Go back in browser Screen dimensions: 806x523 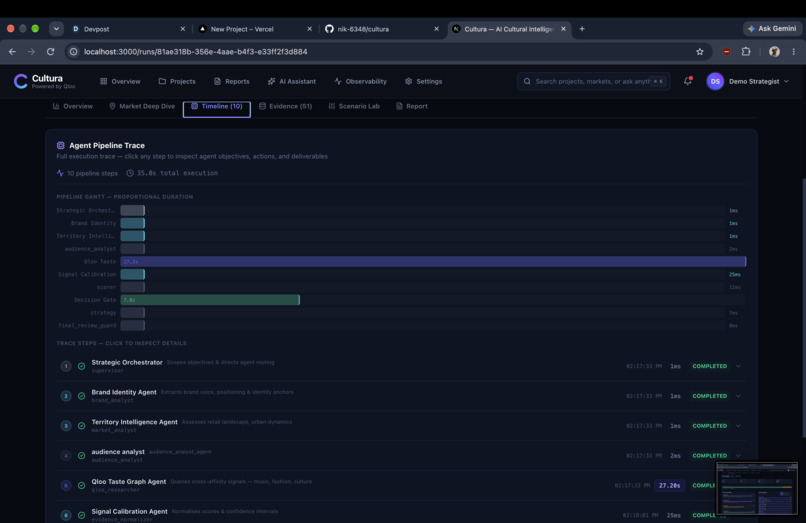pos(12,51)
